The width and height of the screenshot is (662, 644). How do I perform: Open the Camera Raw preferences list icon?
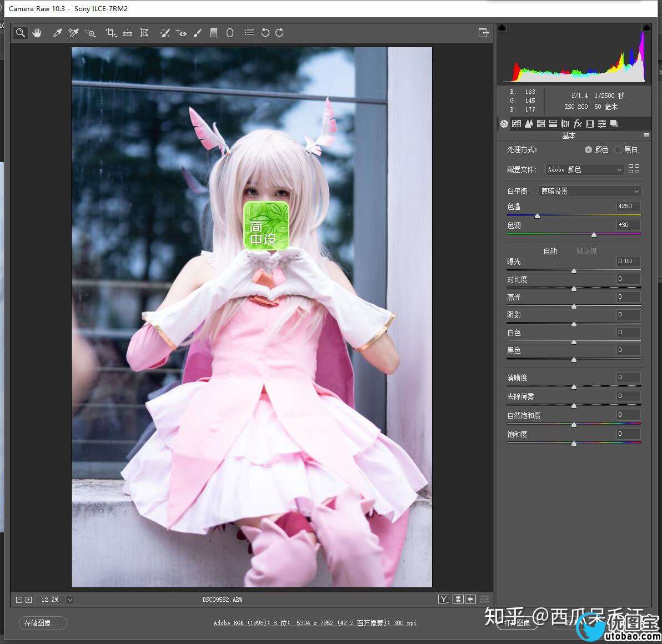(249, 33)
